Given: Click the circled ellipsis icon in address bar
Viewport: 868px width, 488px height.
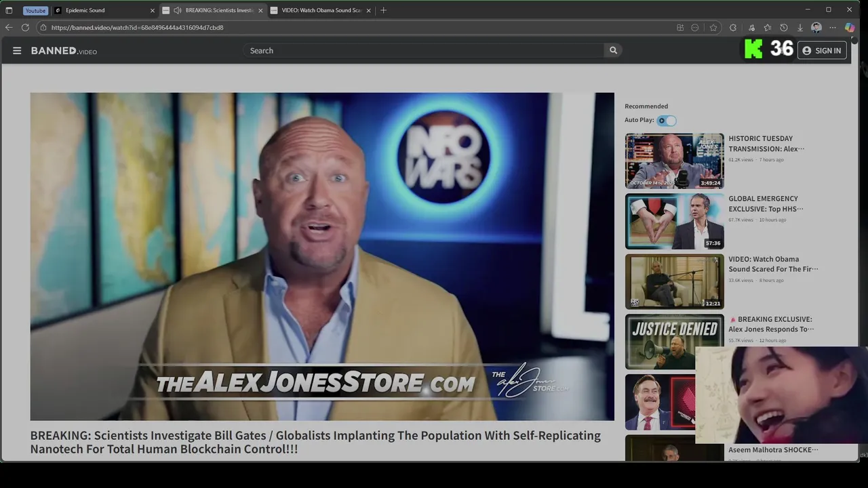Looking at the screenshot, I should point(695,27).
